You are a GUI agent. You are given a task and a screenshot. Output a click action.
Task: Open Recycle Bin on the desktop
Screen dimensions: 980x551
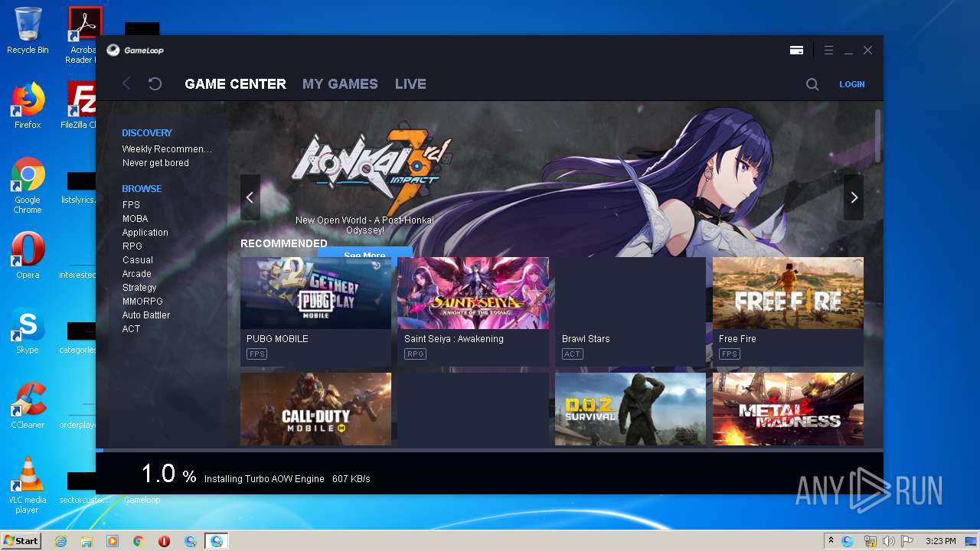28,31
